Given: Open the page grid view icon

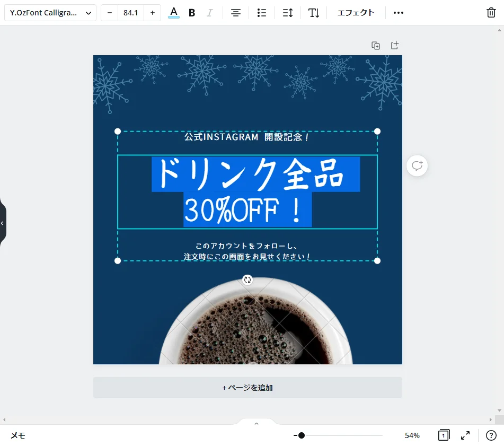Looking at the screenshot, I should pos(444,435).
